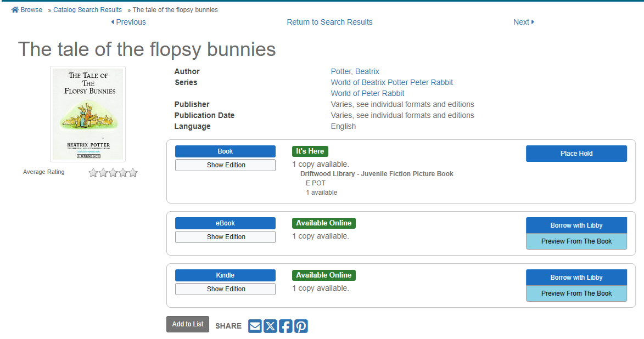Go to the Next search result
The image size is (644, 339).
[523, 22]
